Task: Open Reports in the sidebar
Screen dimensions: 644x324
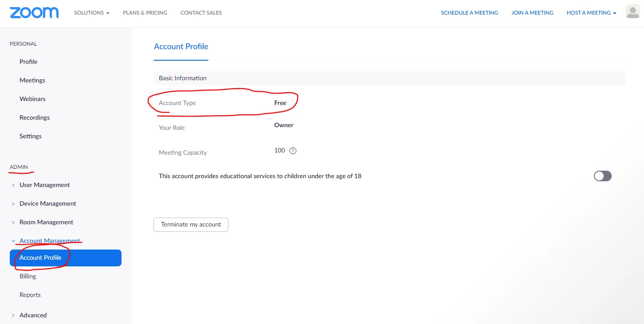Action: (x=30, y=295)
